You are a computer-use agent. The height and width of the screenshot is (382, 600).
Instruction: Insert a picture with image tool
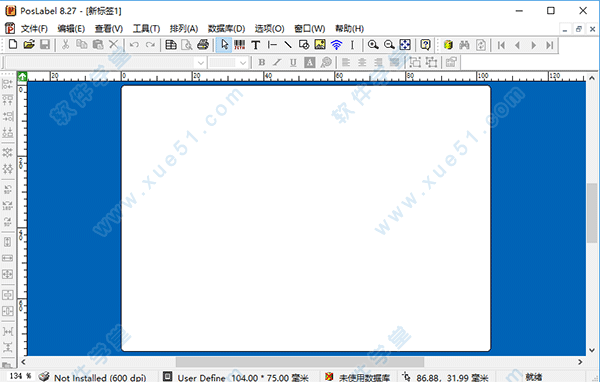tap(320, 45)
